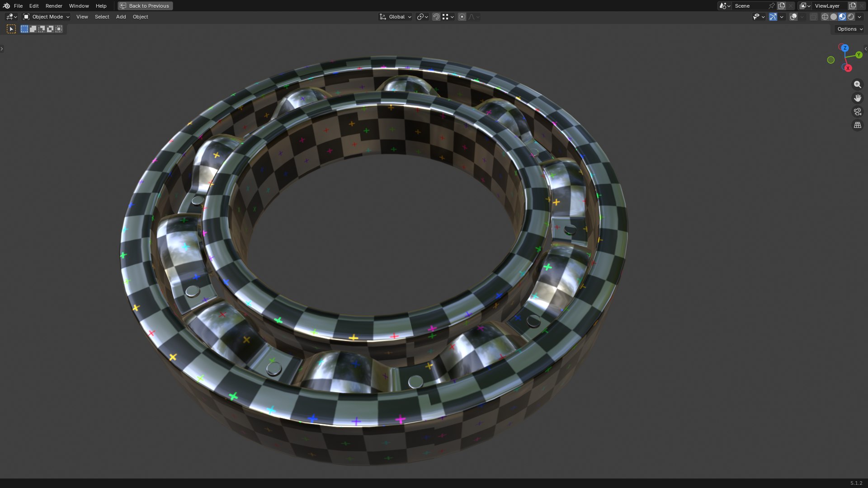Click the Back to Previous button
The height and width of the screenshot is (488, 868).
click(x=145, y=6)
